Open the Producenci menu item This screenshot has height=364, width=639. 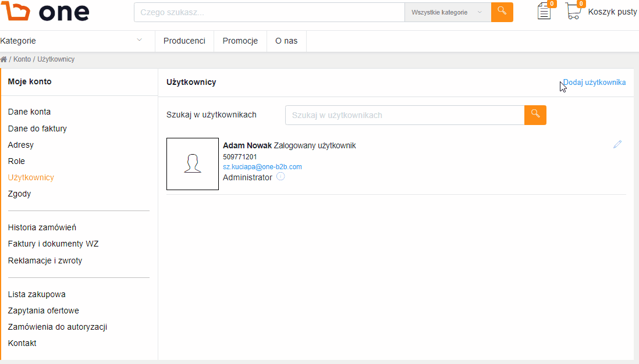pos(184,41)
